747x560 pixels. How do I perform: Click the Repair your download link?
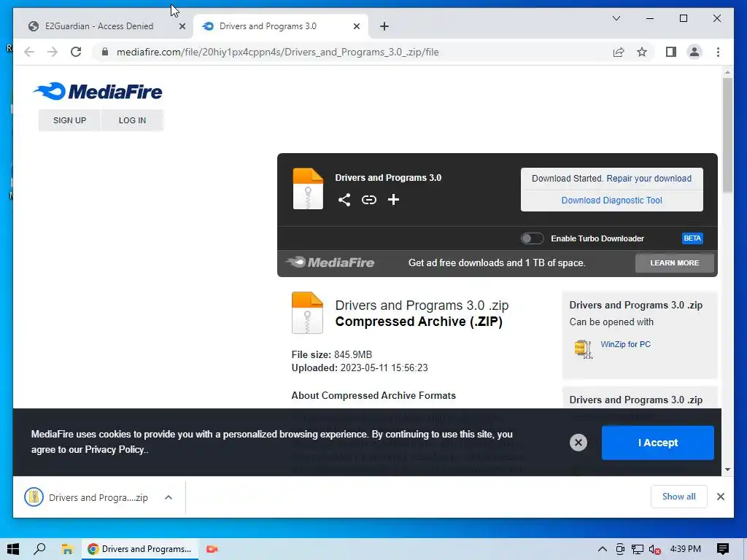click(649, 179)
